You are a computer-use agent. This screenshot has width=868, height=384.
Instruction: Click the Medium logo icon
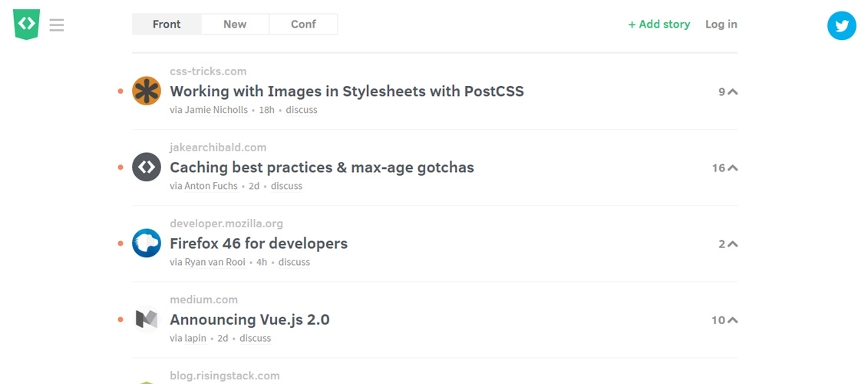point(146,319)
